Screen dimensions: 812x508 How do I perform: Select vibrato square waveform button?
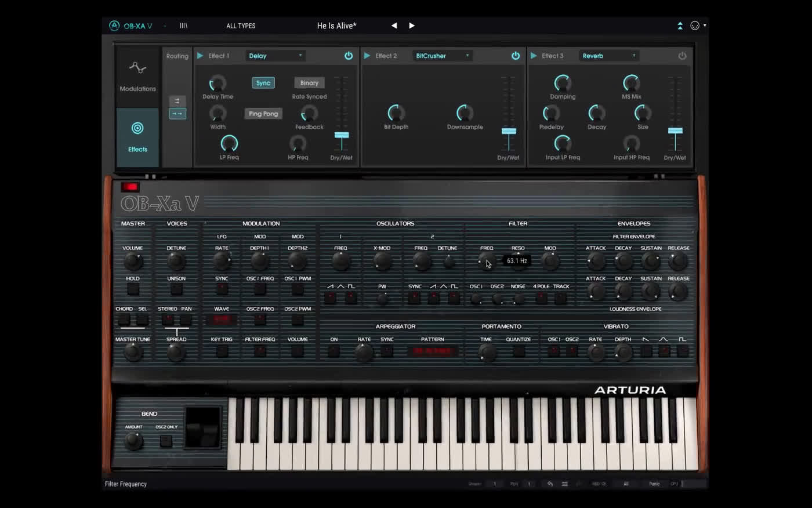(683, 350)
